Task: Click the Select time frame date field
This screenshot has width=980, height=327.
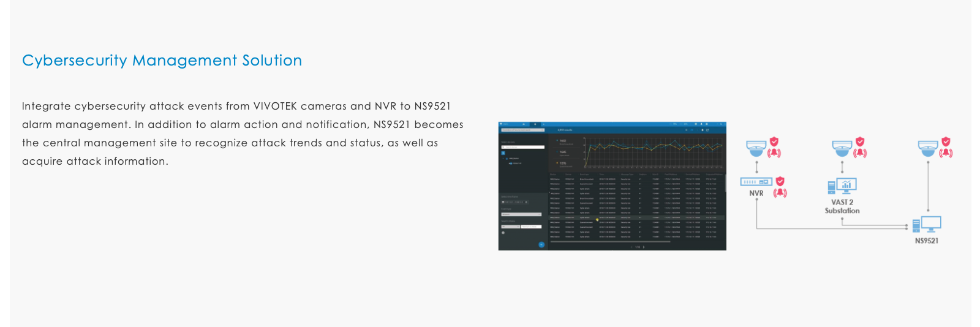Action: tap(514, 202)
